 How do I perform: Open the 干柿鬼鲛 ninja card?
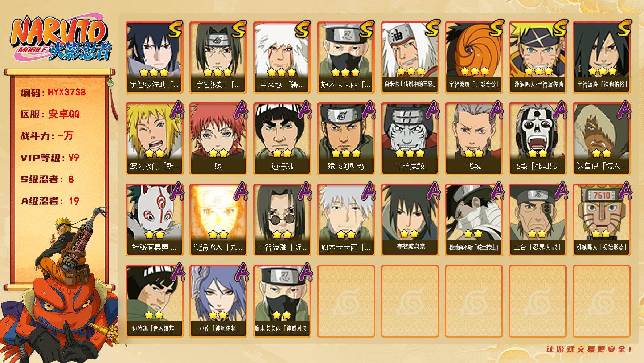(x=410, y=138)
